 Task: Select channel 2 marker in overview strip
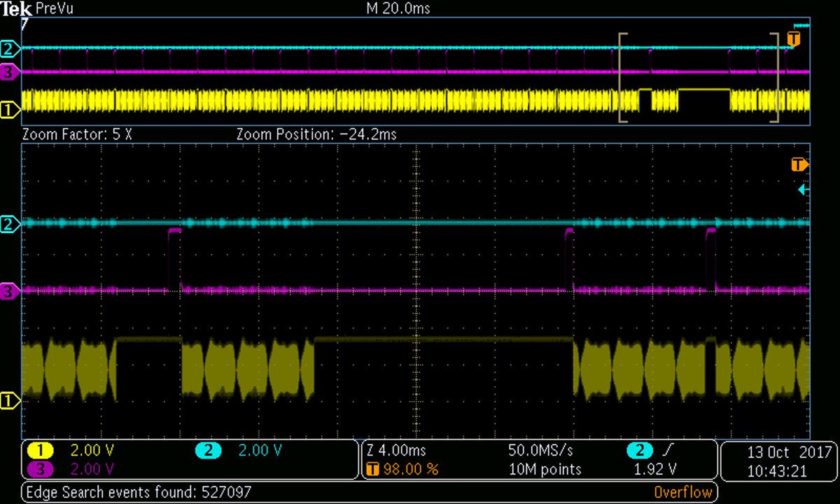10,49
